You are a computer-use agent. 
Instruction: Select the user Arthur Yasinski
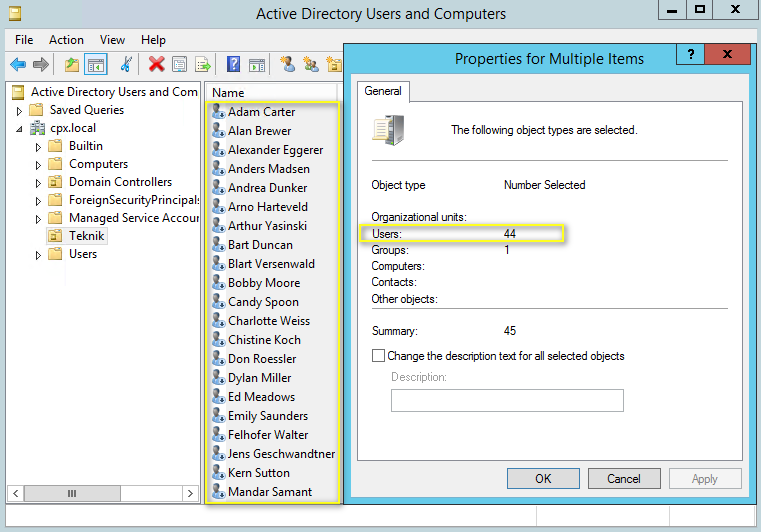point(267,226)
